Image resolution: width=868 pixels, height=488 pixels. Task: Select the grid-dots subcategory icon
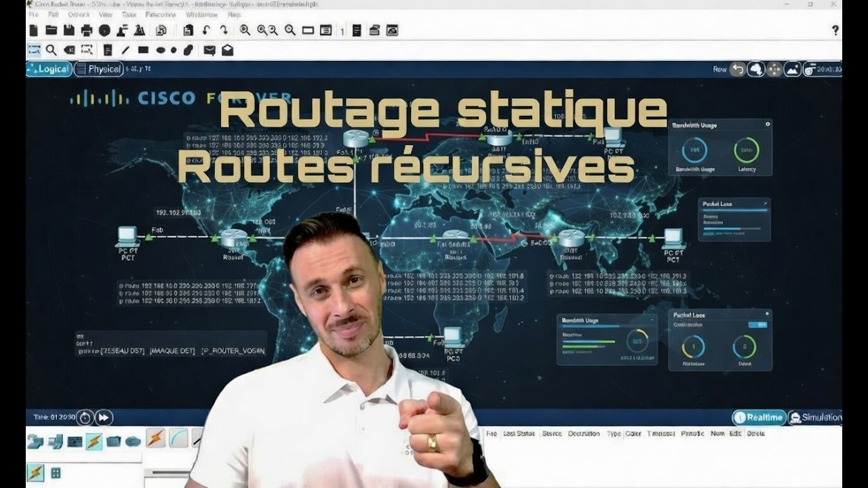(56, 472)
